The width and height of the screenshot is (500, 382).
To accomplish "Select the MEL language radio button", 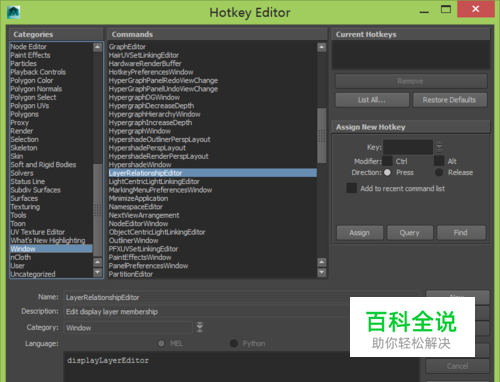I will (161, 343).
